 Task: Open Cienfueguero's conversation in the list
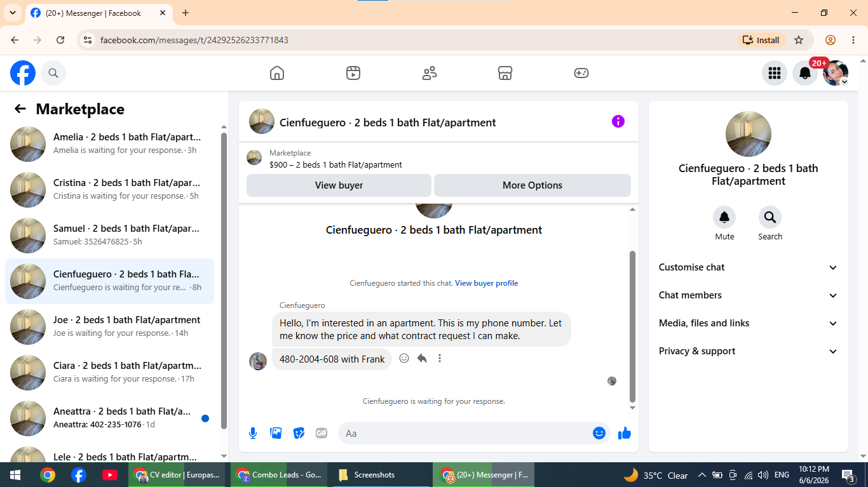tap(110, 281)
